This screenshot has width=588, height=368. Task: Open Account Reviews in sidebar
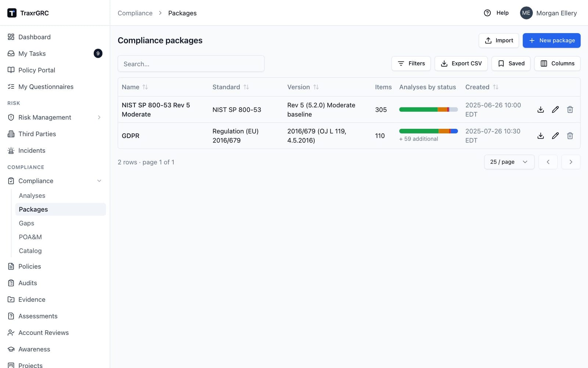(55, 333)
